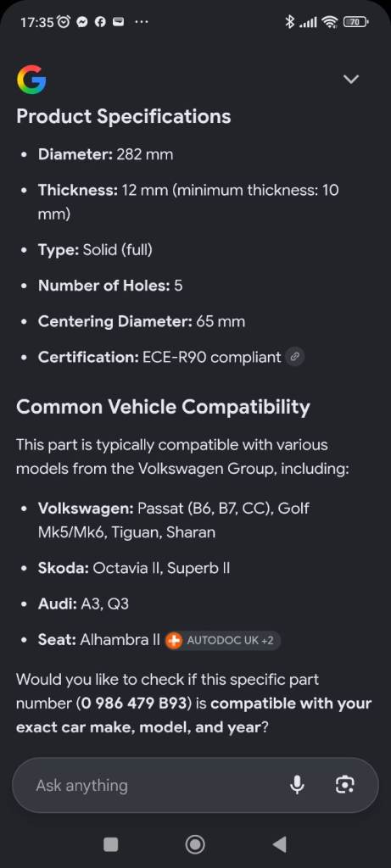Tap the Google logo icon

pyautogui.click(x=31, y=79)
